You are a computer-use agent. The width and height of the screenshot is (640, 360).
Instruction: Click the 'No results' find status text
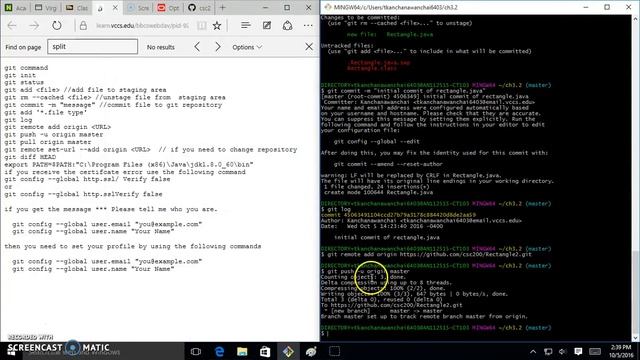tap(160, 47)
